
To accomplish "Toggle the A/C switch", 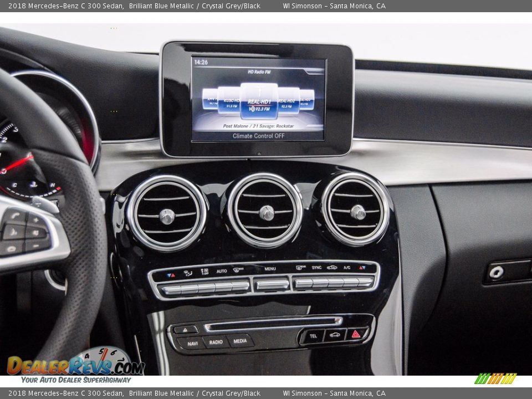I will 346,283.
